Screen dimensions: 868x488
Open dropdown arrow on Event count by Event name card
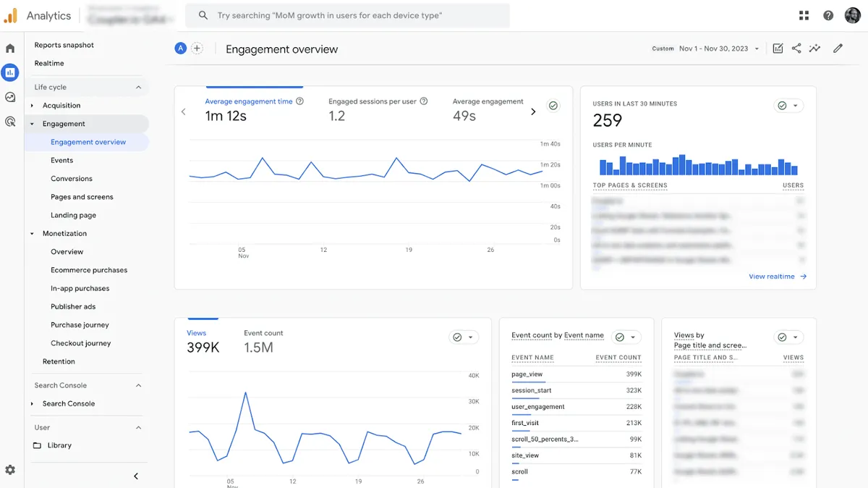[633, 337]
